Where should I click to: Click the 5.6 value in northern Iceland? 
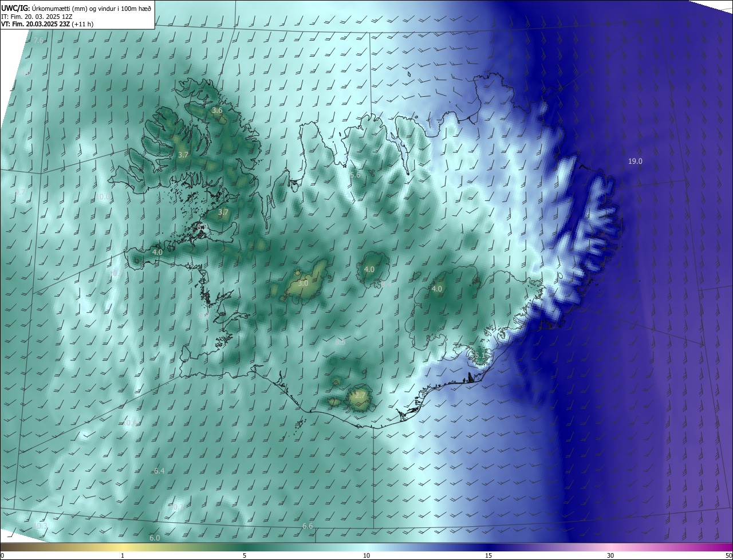tap(355, 175)
